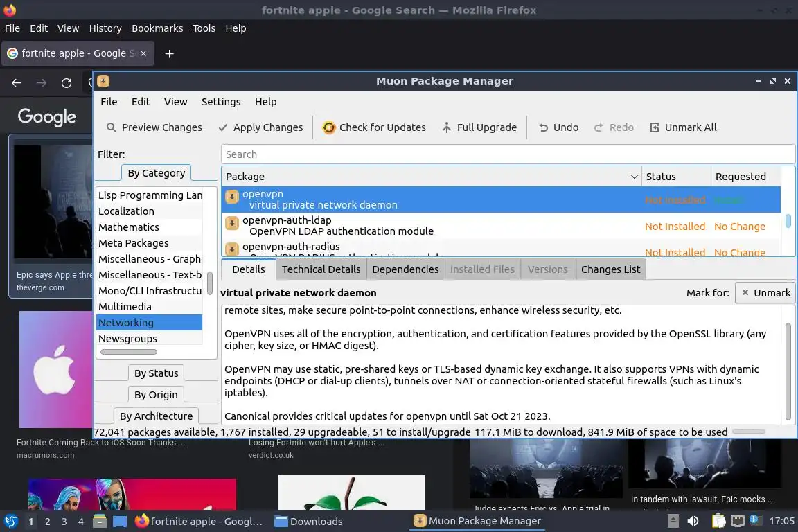Select the Details tab
The image size is (798, 532).
[x=249, y=269]
